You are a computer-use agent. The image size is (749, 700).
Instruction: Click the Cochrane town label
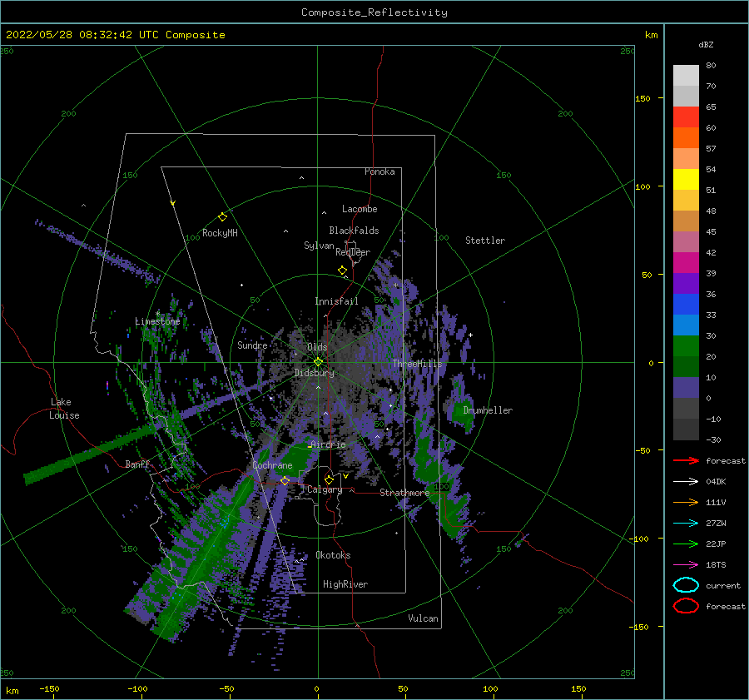point(272,465)
